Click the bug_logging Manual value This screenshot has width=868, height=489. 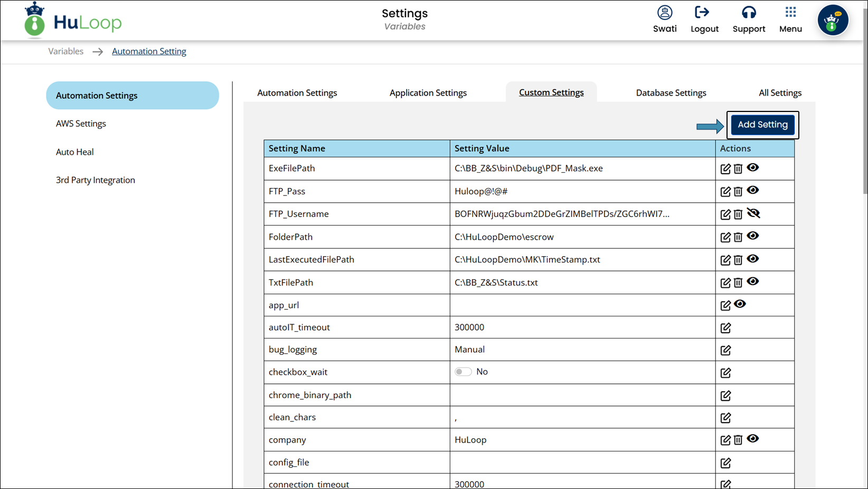pos(469,350)
